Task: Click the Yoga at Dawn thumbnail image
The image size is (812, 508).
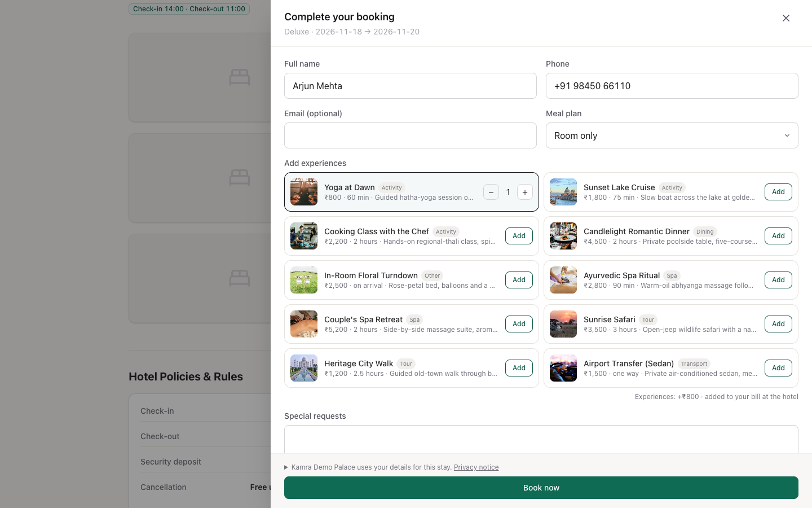Action: point(304,192)
